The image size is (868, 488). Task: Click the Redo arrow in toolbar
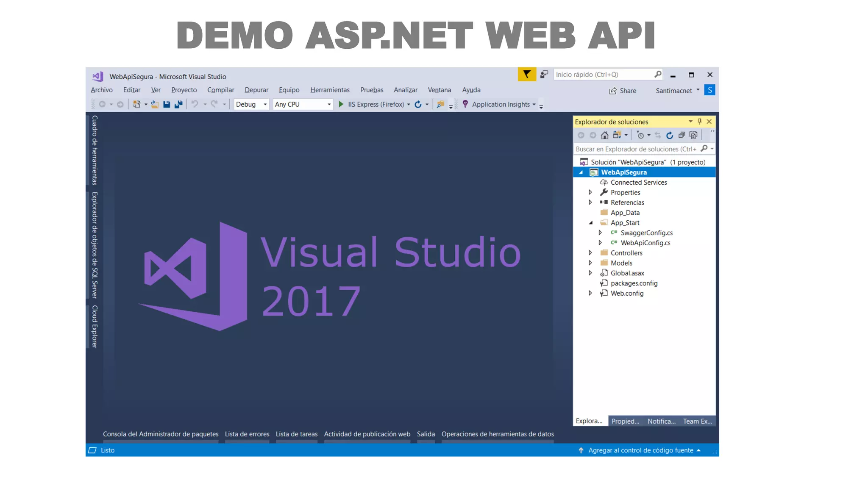214,104
